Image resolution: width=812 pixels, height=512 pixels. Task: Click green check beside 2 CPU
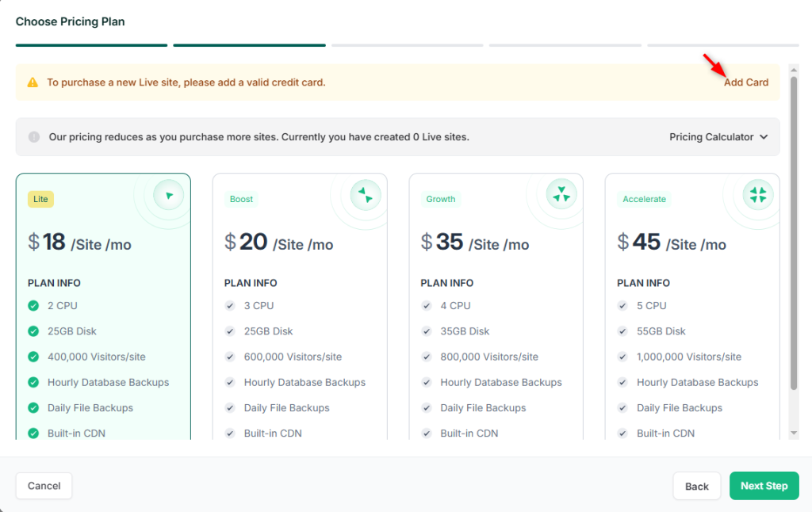[33, 305]
